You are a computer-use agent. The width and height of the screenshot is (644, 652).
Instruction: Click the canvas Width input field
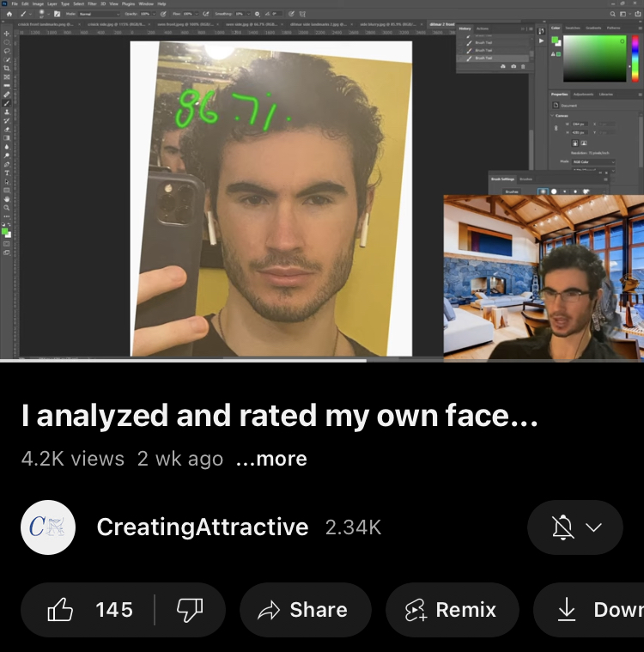tap(580, 124)
